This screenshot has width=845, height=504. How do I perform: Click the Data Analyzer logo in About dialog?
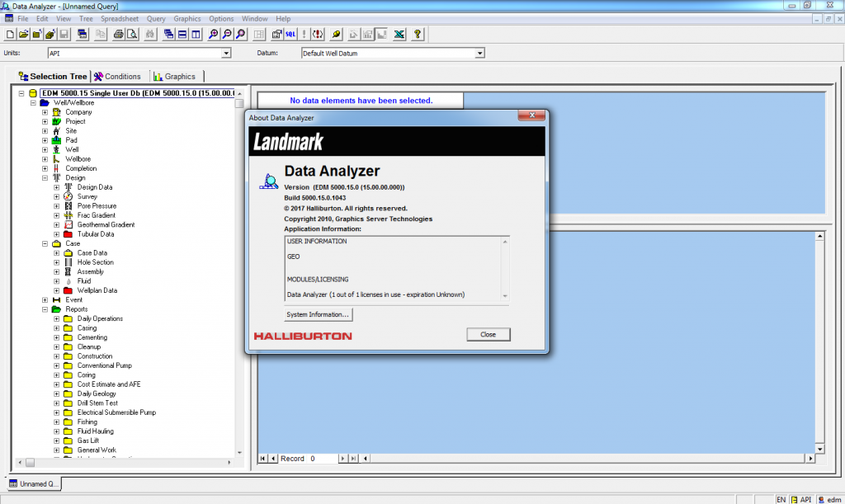click(x=268, y=181)
